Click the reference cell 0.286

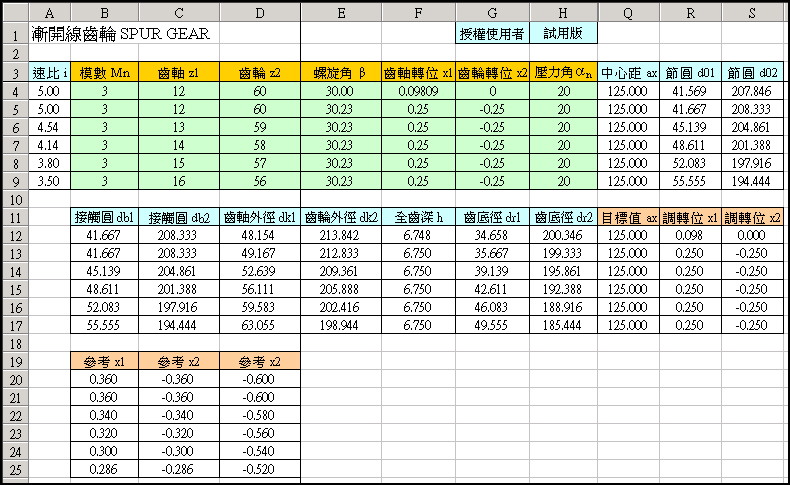pos(104,469)
